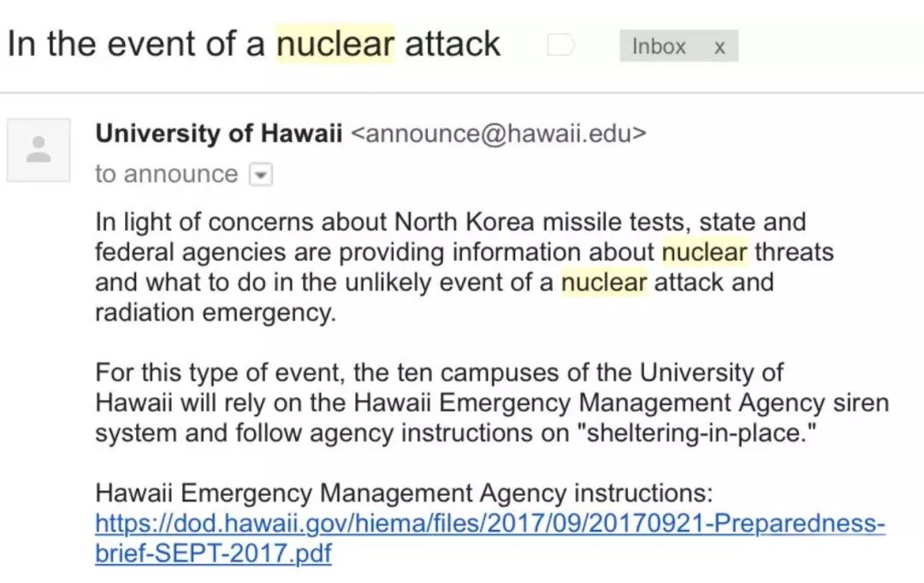Click the University of Hawaii sender name
The height and width of the screenshot is (583, 924).
click(x=219, y=133)
